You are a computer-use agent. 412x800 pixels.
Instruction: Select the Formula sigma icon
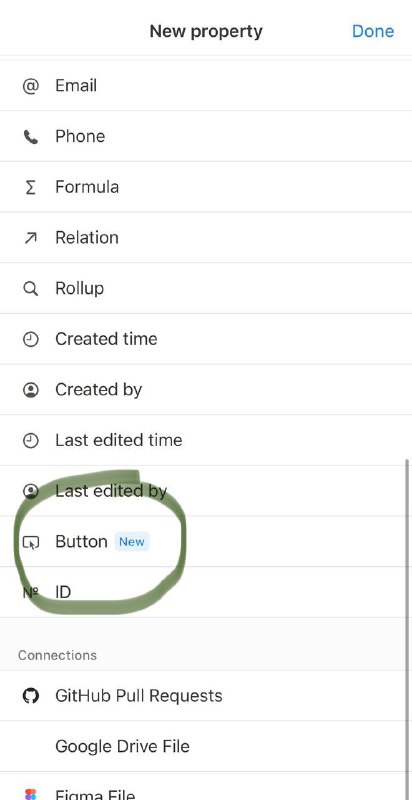pyautogui.click(x=31, y=187)
